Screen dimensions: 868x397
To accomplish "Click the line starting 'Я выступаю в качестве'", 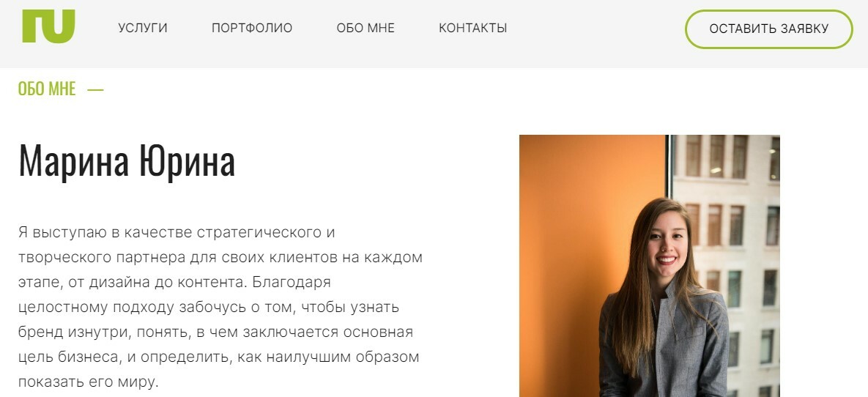I will pyautogui.click(x=177, y=232).
